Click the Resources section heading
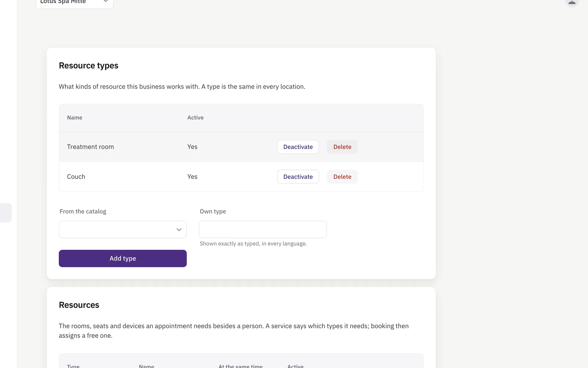Image resolution: width=588 pixels, height=368 pixels. pos(79,305)
